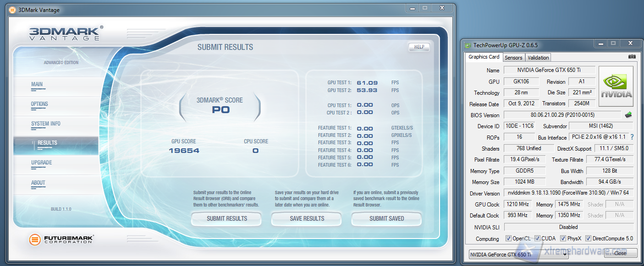Click the NVIDIA logo in GPU-Z
This screenshot has height=266, width=644.
[616, 87]
